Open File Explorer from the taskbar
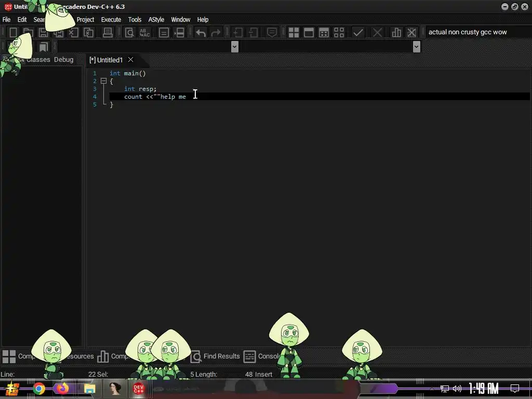Image resolution: width=532 pixels, height=399 pixels. pyautogui.click(x=89, y=389)
